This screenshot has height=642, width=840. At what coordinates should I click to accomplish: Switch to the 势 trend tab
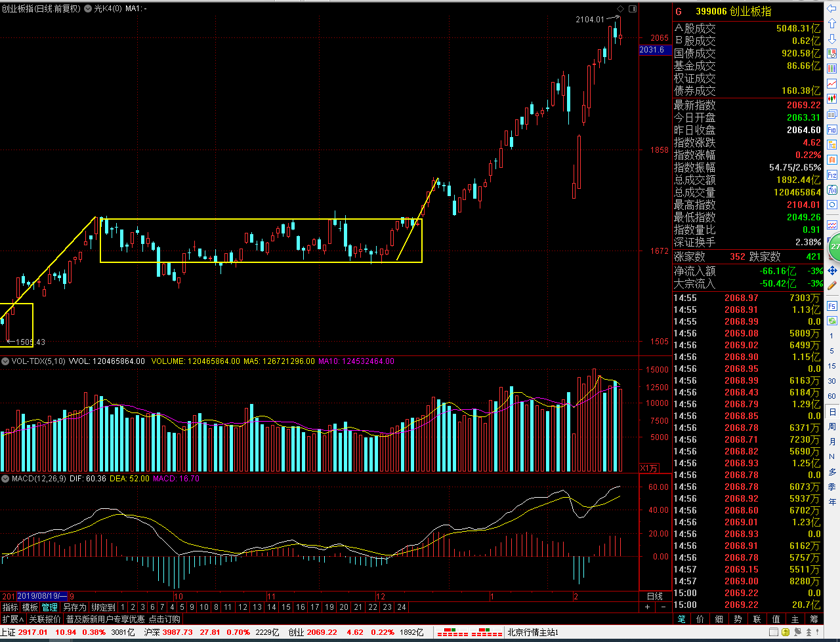738,618
